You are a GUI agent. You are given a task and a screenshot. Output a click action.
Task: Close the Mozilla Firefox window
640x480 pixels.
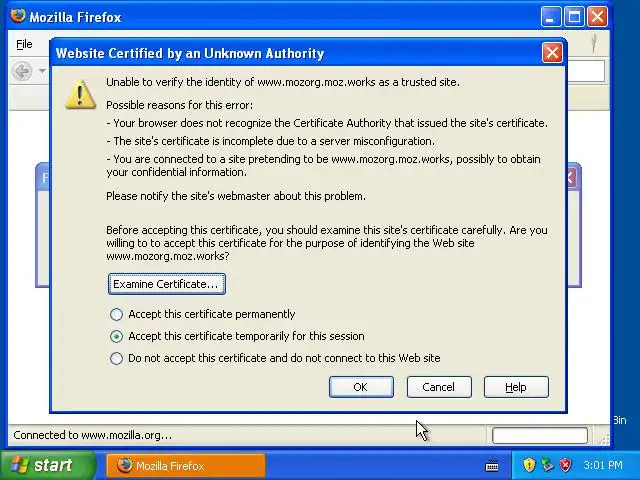coord(597,17)
